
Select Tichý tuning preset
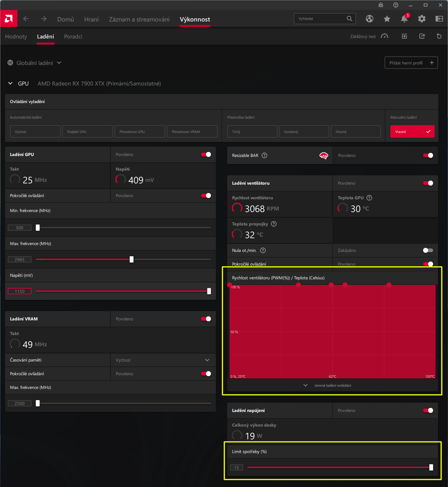pos(252,131)
